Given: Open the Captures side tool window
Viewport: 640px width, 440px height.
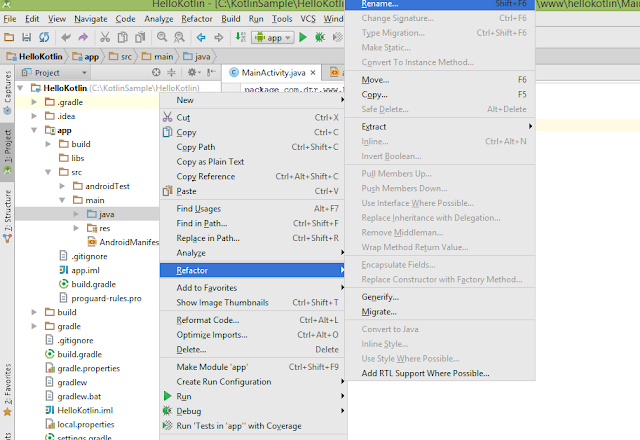Looking at the screenshot, I should click(x=7, y=93).
